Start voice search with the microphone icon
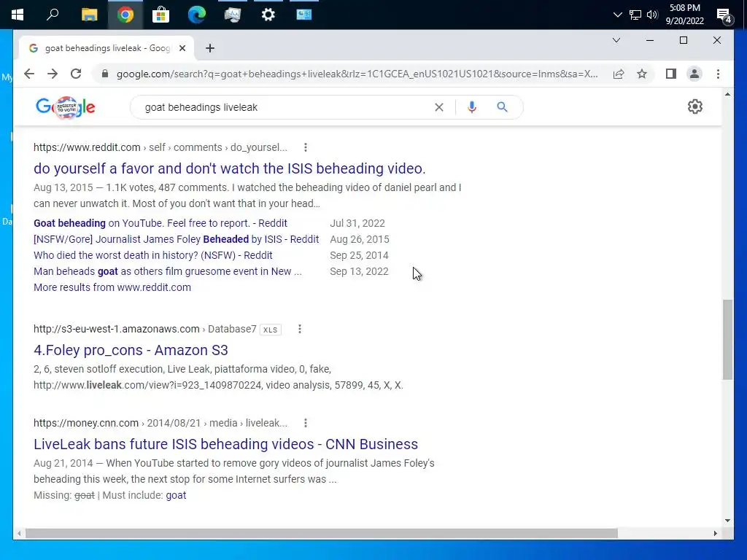This screenshot has width=747, height=560. [472, 107]
